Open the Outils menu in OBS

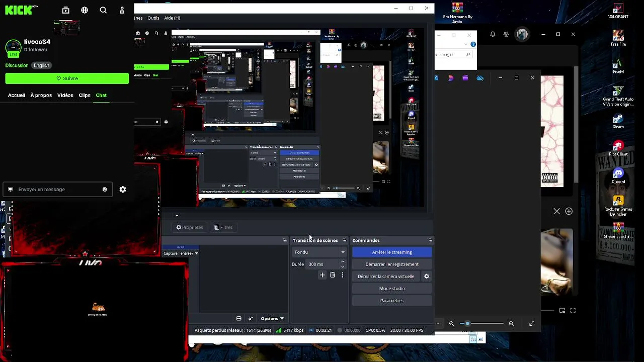(x=153, y=18)
